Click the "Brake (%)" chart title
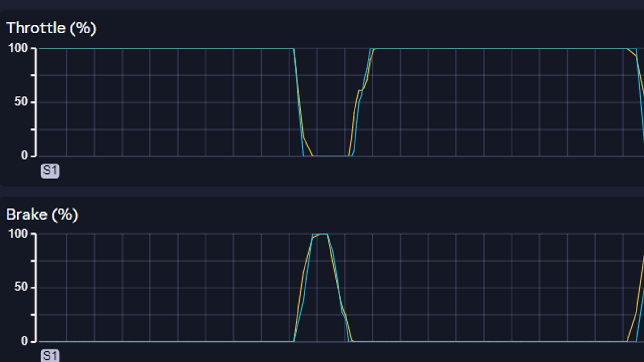This screenshot has width=644, height=362. pos(42,214)
